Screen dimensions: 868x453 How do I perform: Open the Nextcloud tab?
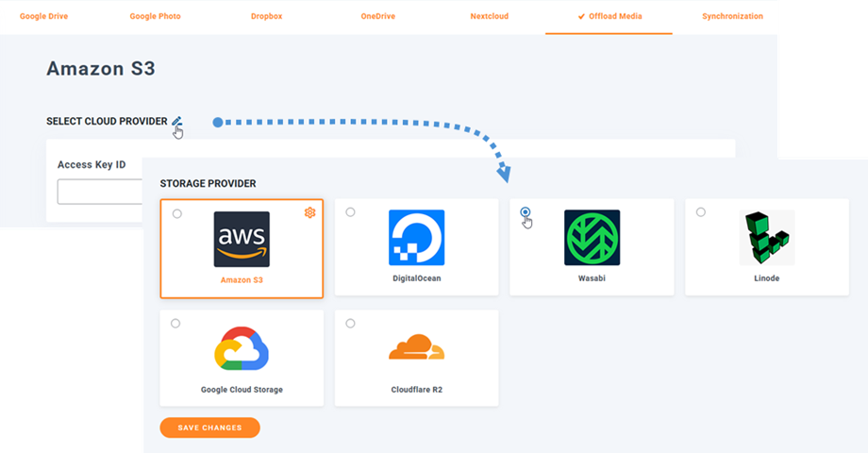coord(491,17)
